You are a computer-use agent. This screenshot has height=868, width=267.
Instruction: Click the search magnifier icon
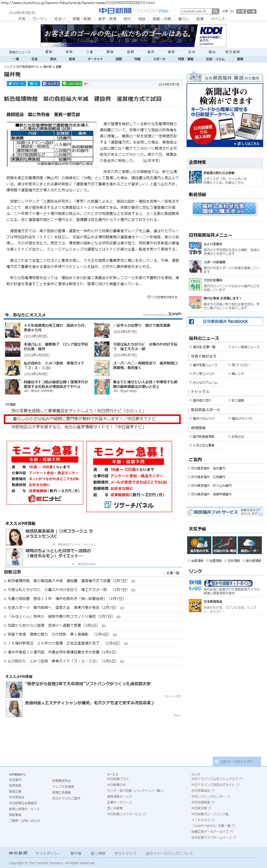click(216, 11)
